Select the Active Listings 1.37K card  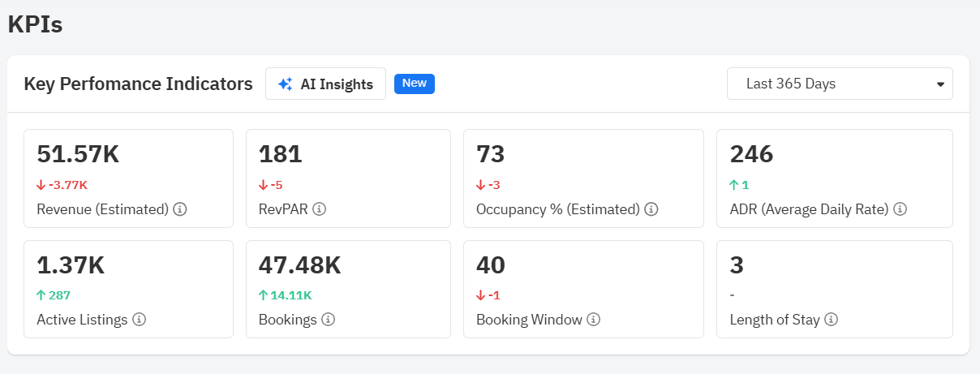128,289
